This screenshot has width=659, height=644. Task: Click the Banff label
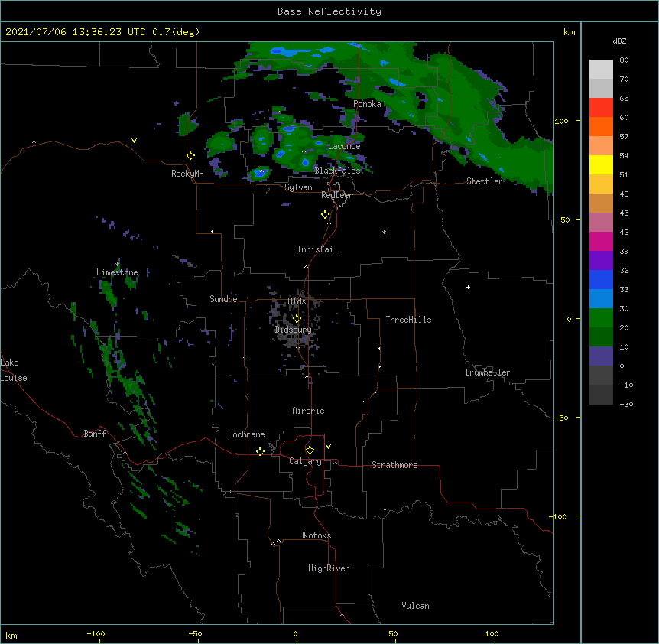(x=95, y=434)
